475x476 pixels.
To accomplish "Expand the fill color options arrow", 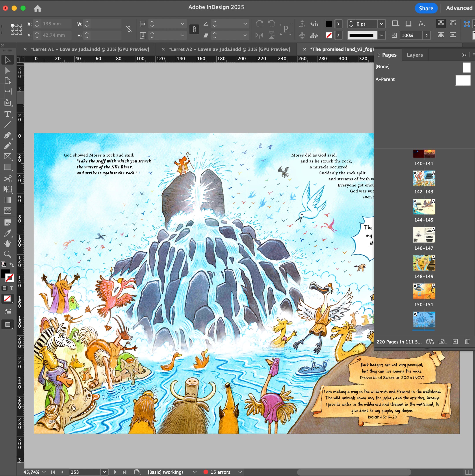I will pos(338,24).
